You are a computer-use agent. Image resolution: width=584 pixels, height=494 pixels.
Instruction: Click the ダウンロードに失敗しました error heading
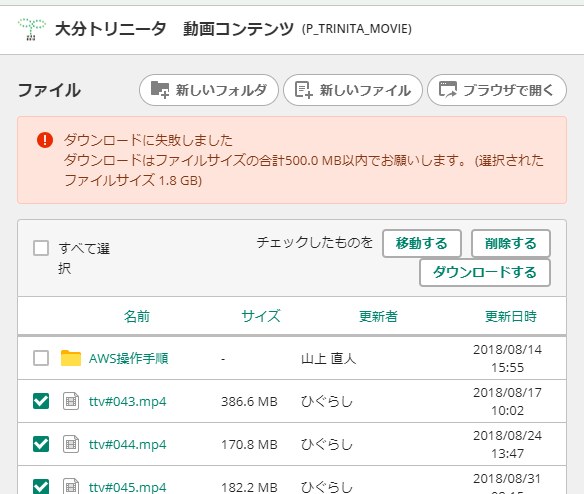pos(148,140)
